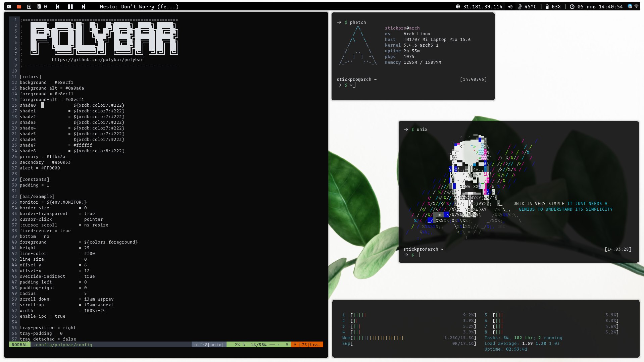The height and width of the screenshot is (362, 644).
Task: Click the memory 1285M / 15899M line
Action: [x=413, y=62]
